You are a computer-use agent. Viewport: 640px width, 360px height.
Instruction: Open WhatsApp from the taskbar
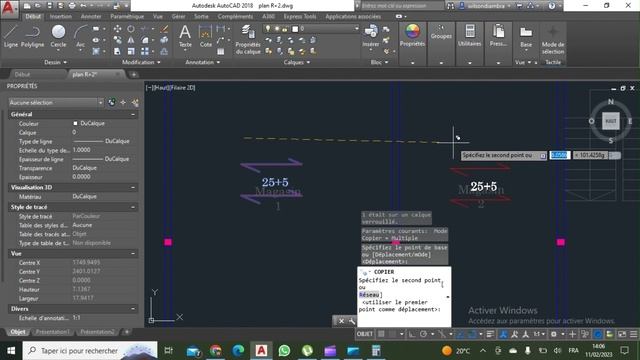point(284,350)
